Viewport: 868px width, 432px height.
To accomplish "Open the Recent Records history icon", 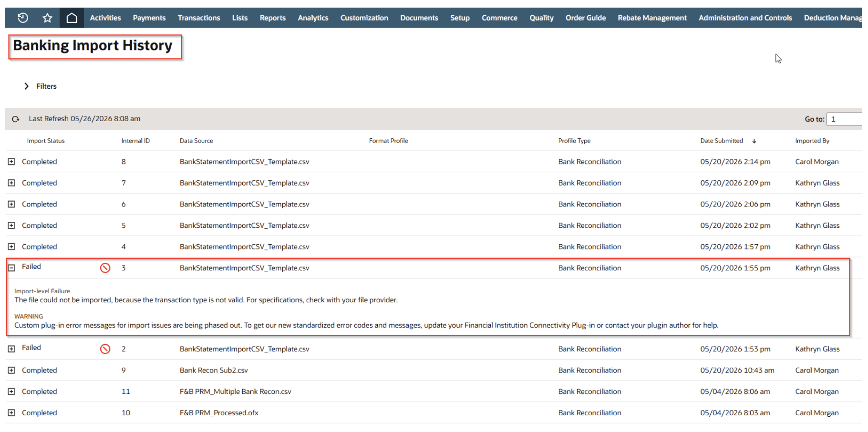I will (x=22, y=18).
